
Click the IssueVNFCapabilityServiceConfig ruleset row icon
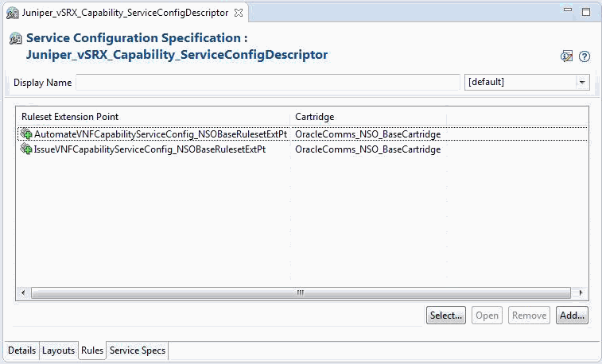tap(26, 149)
